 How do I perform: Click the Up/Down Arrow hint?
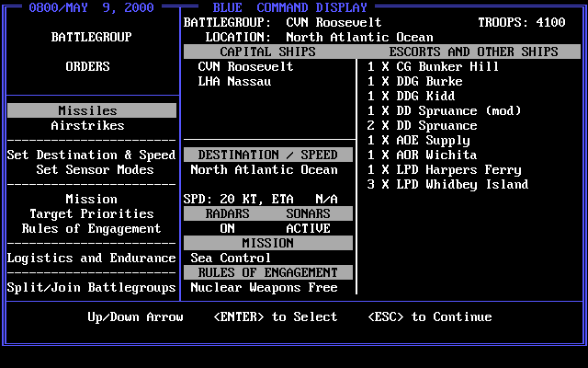pos(135,316)
